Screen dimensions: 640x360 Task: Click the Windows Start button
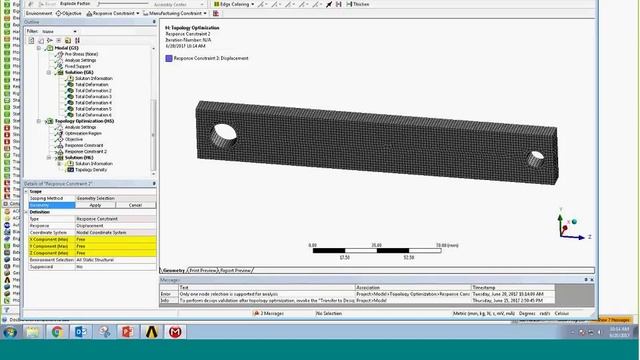pyautogui.click(x=10, y=332)
